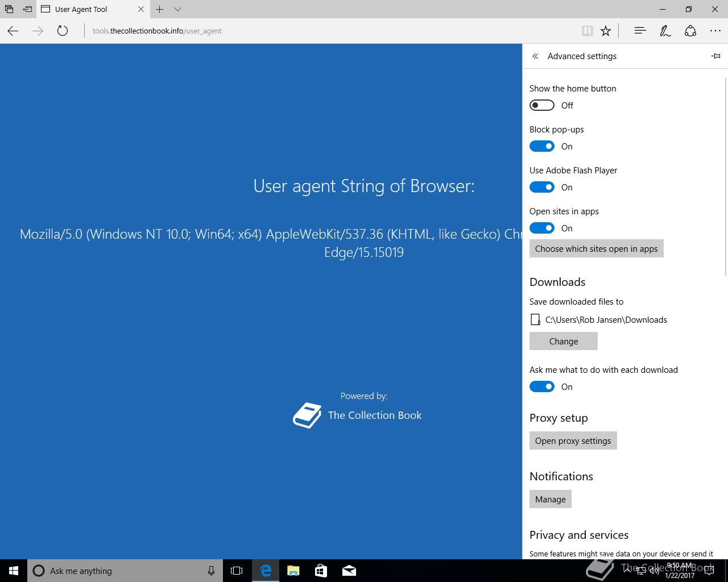
Task: Turn off Block pop-ups switch
Action: [542, 146]
